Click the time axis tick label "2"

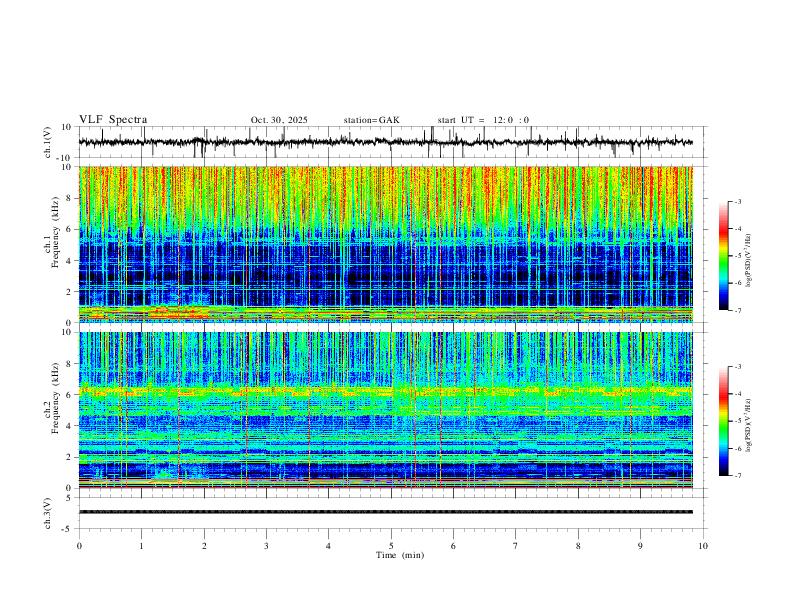tap(204, 546)
